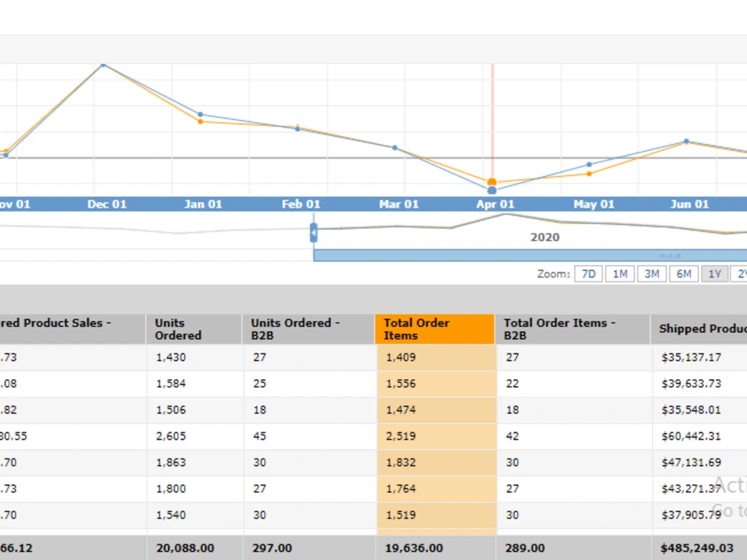Select Units Ordered cell 1,800
Image resolution: width=747 pixels, height=560 pixels.
[x=195, y=488]
